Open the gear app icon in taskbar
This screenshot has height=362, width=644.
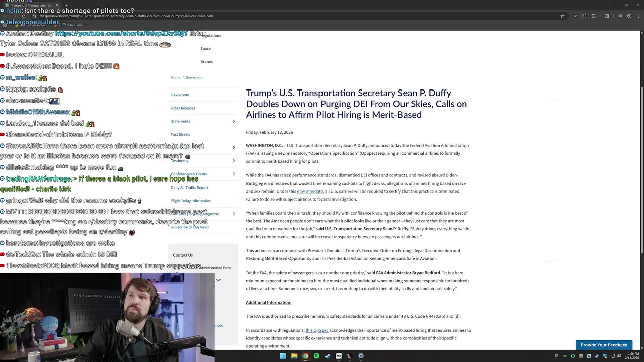click(361, 356)
